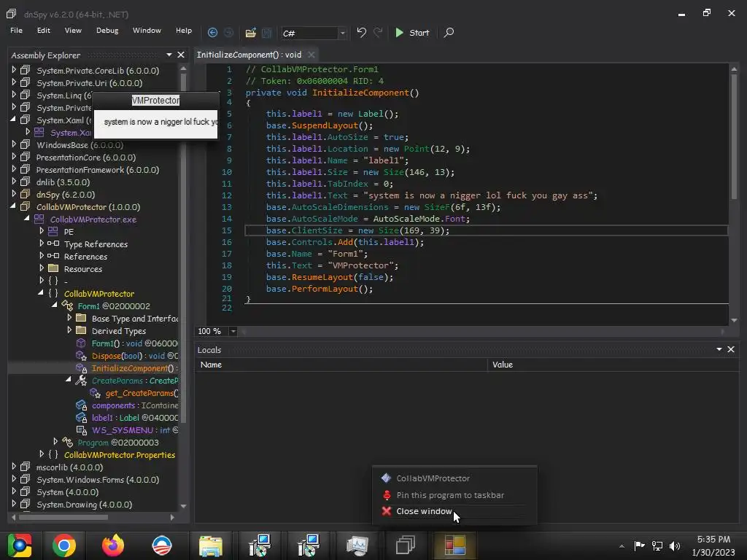Open the file explorer taskbar icon
This screenshot has height=560, width=747.
pyautogui.click(x=211, y=545)
